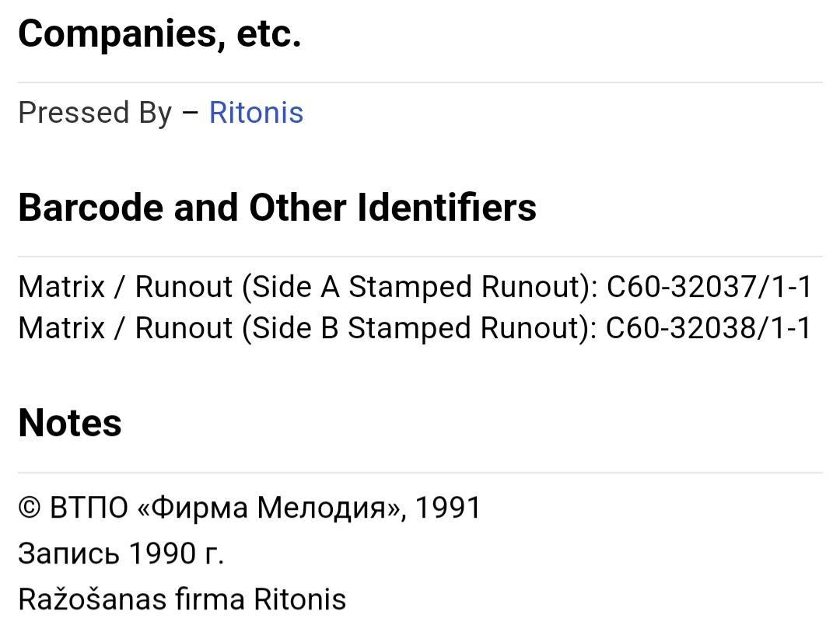Click the word Ritonis in the last note
Viewport: 840px width, 639px height.
(300, 599)
